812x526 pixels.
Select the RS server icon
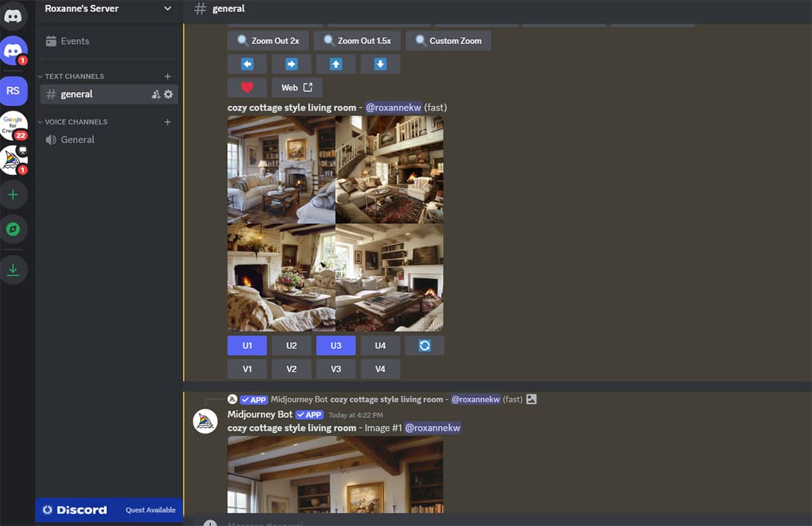tap(13, 91)
